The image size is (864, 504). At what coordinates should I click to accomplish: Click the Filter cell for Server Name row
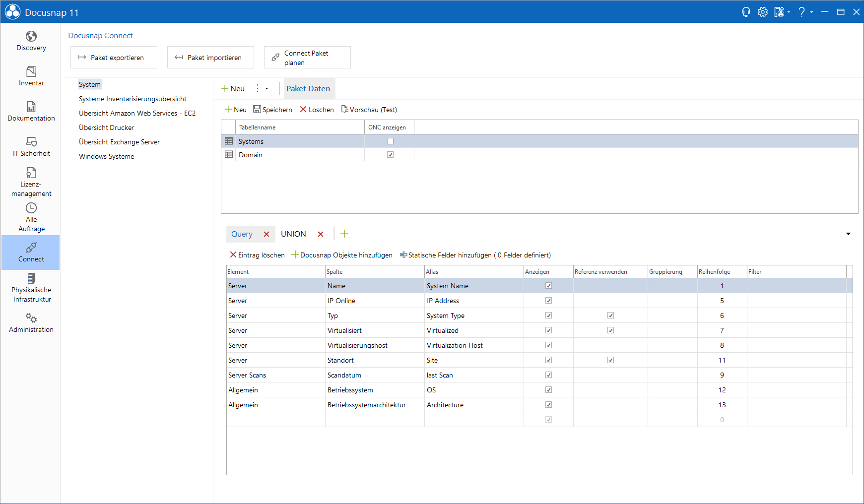click(x=797, y=286)
